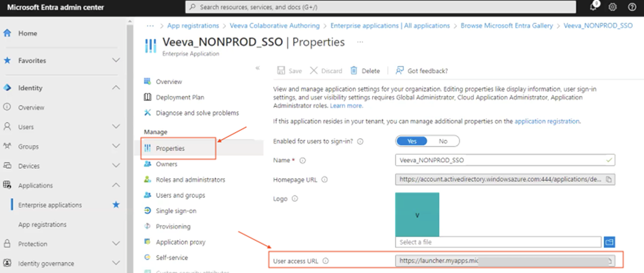
Task: Open App registrations in left sidebar
Action: [43, 224]
